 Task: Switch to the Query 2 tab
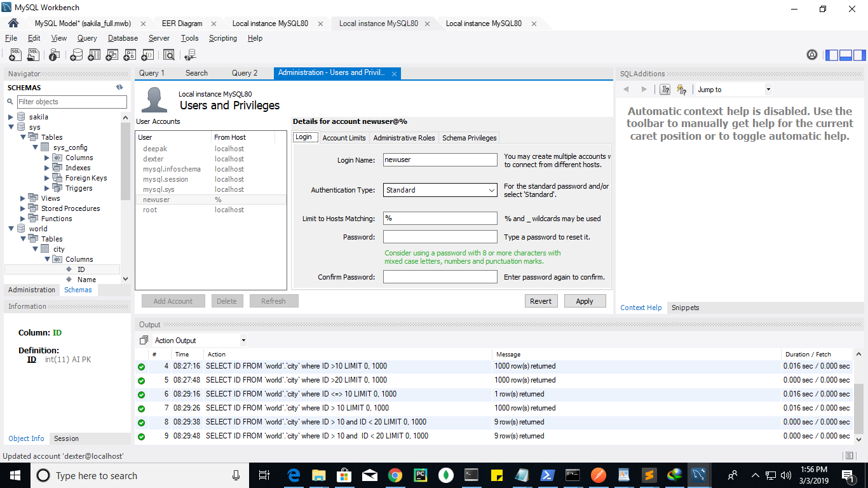pos(245,73)
